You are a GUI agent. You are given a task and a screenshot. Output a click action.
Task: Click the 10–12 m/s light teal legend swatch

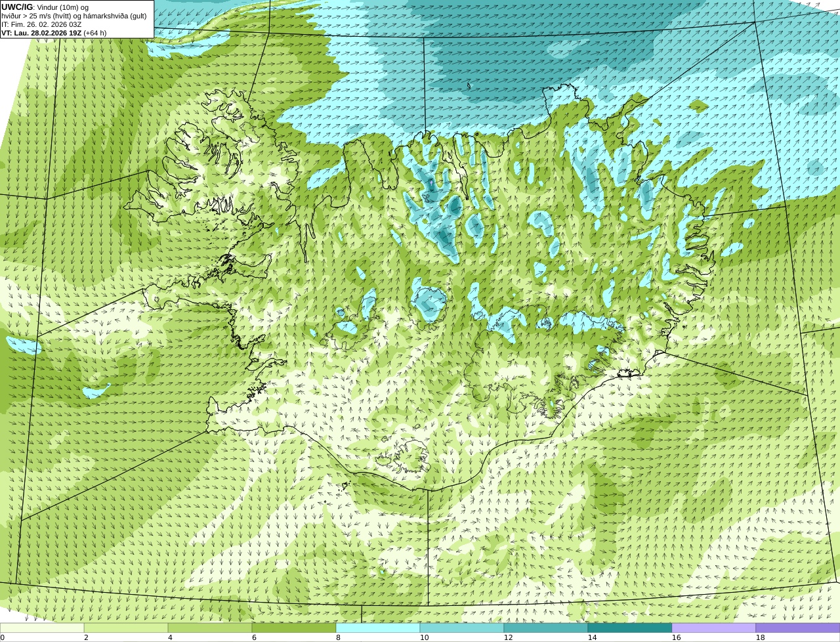point(462,628)
